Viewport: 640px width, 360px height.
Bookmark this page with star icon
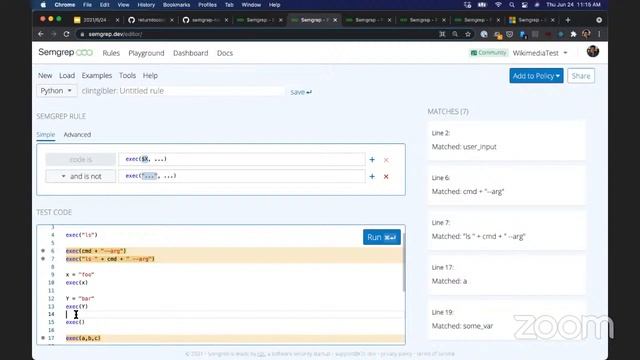coord(468,34)
